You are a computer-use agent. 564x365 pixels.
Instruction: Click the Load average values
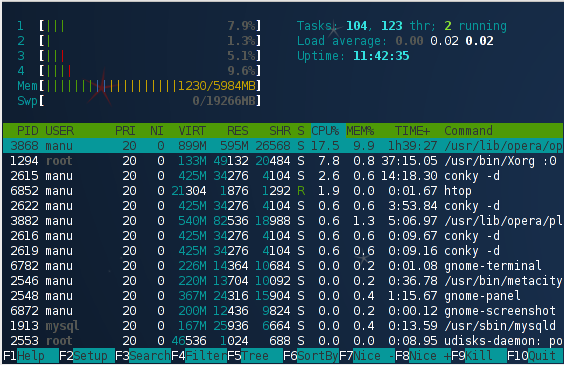tap(444, 41)
